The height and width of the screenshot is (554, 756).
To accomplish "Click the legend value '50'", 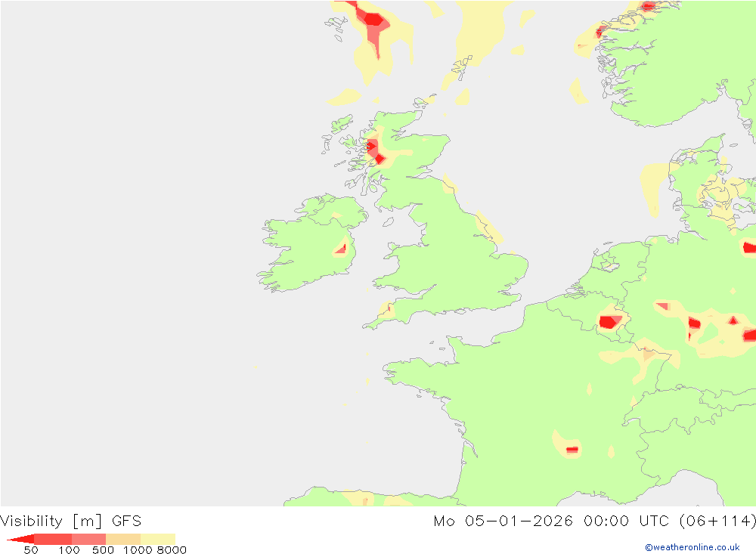I will [31, 550].
